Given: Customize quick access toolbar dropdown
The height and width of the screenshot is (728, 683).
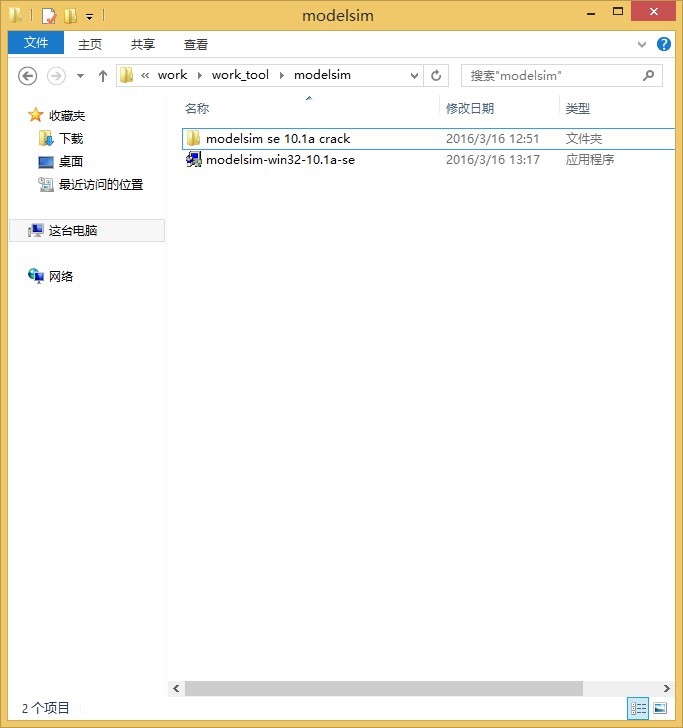Looking at the screenshot, I should (x=89, y=17).
